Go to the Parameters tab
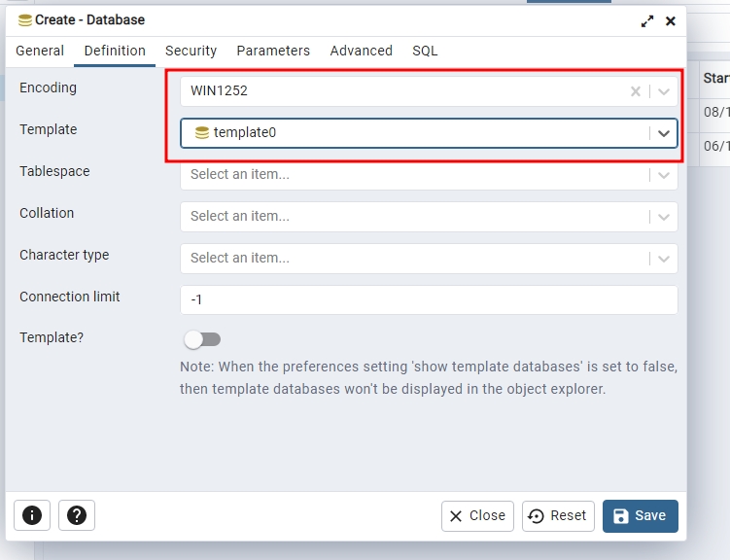This screenshot has height=560, width=730. 273,51
